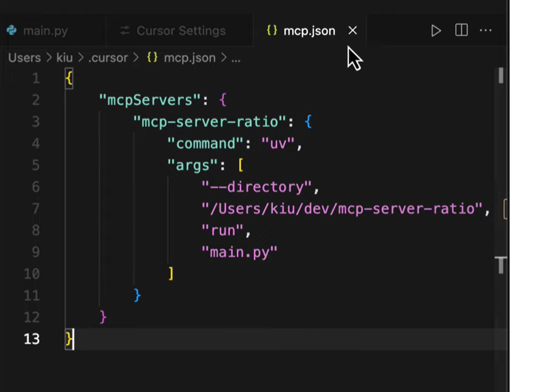Click the trailing breadcrumb ellipsis

236,58
